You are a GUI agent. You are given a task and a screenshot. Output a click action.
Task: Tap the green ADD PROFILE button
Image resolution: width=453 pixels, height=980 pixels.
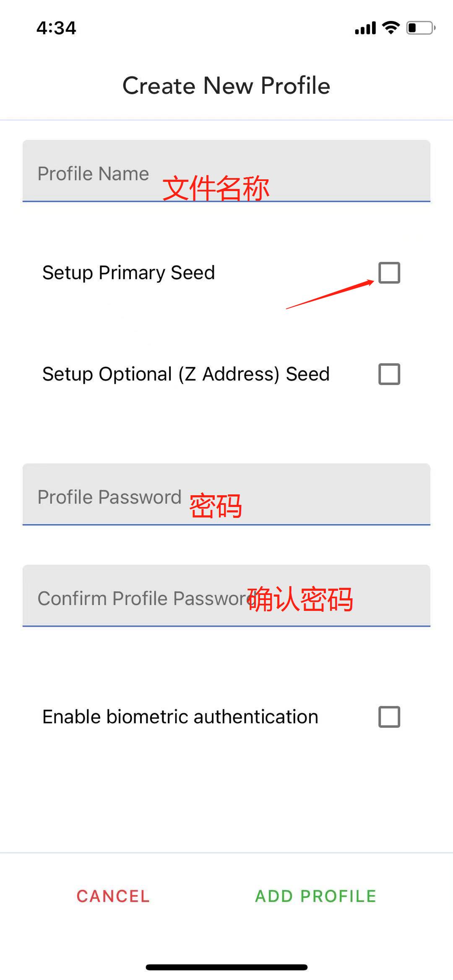pos(315,896)
